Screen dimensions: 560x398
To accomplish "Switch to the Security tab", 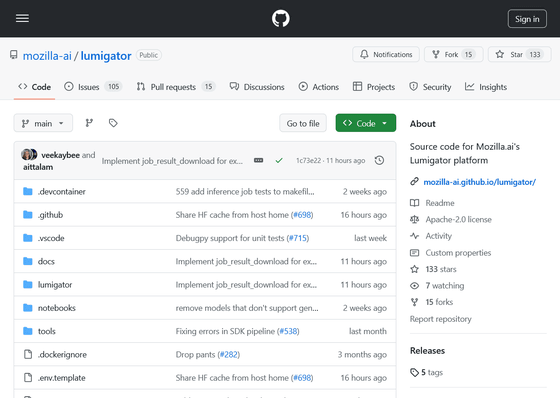I will pos(430,87).
